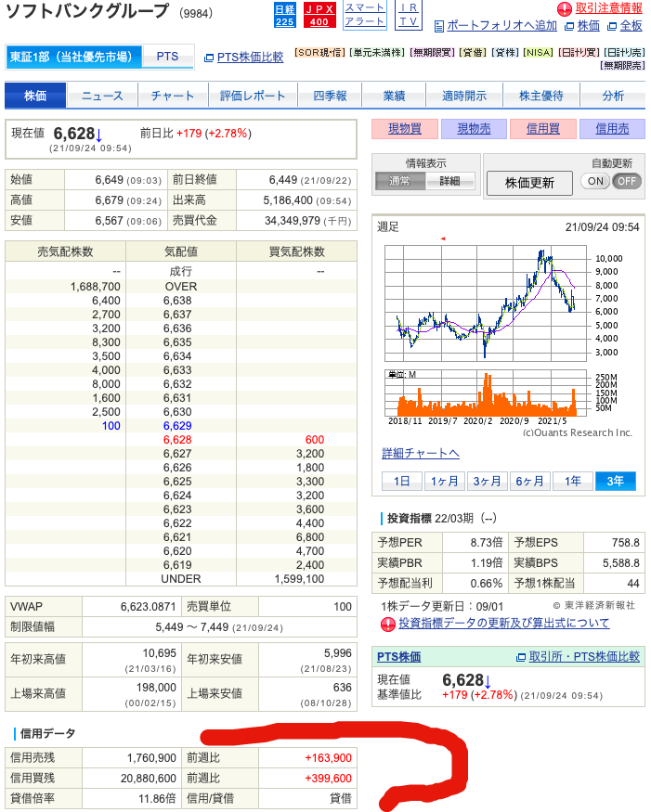Click ポートフォリオへ追加 link
This screenshot has height=812, width=651.
click(501, 26)
